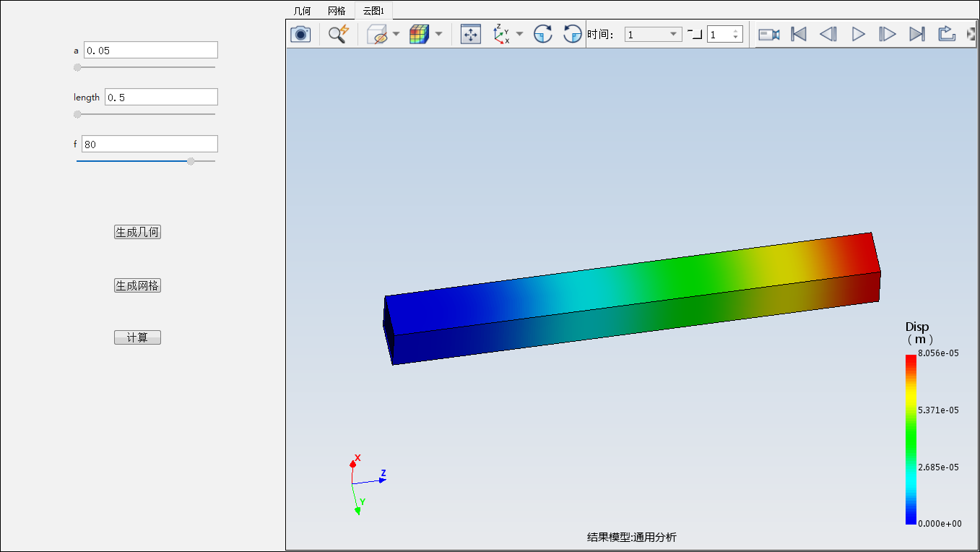Viewport: 980px width, 552px height.
Task: Click the step increment icon left of spinner
Action: pyautogui.click(x=695, y=34)
